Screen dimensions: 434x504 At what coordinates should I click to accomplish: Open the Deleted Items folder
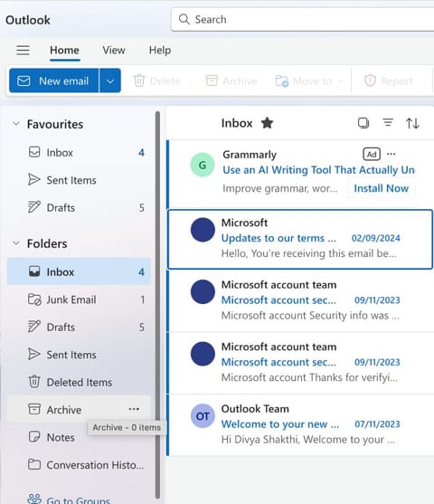click(x=79, y=382)
